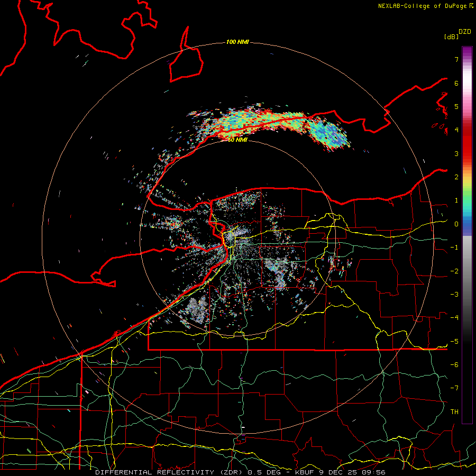Click the -2 value on the color scale

454,271
